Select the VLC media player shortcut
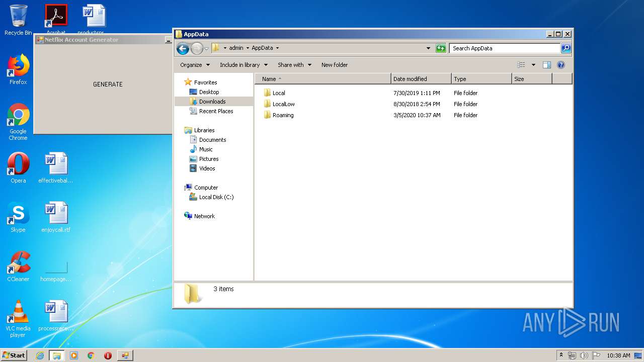Image resolution: width=644 pixels, height=362 pixels. (18, 319)
